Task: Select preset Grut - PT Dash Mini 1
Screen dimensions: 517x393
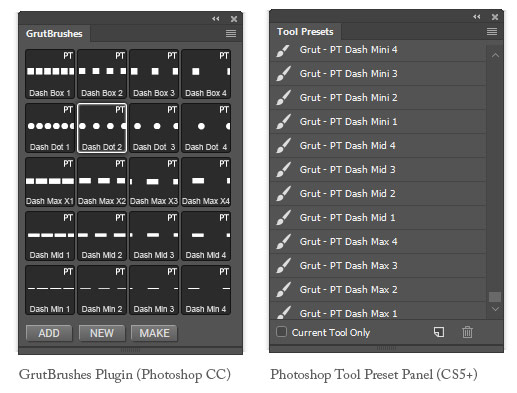Action: 378,122
